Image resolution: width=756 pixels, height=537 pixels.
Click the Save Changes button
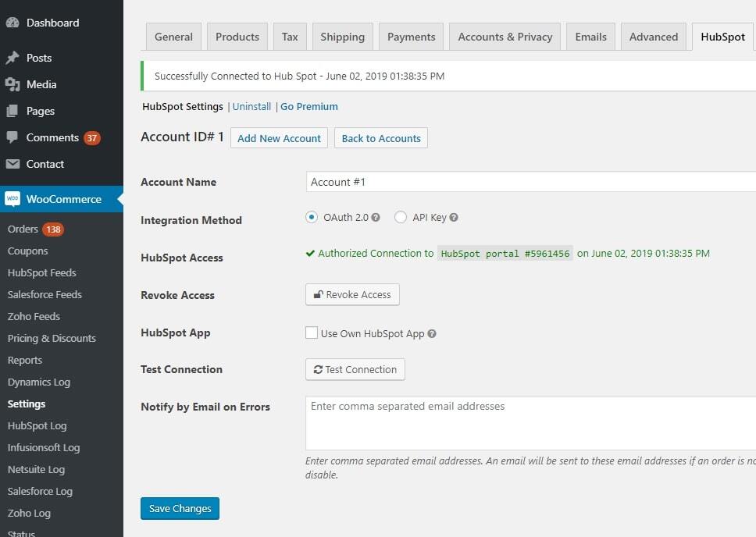(180, 509)
